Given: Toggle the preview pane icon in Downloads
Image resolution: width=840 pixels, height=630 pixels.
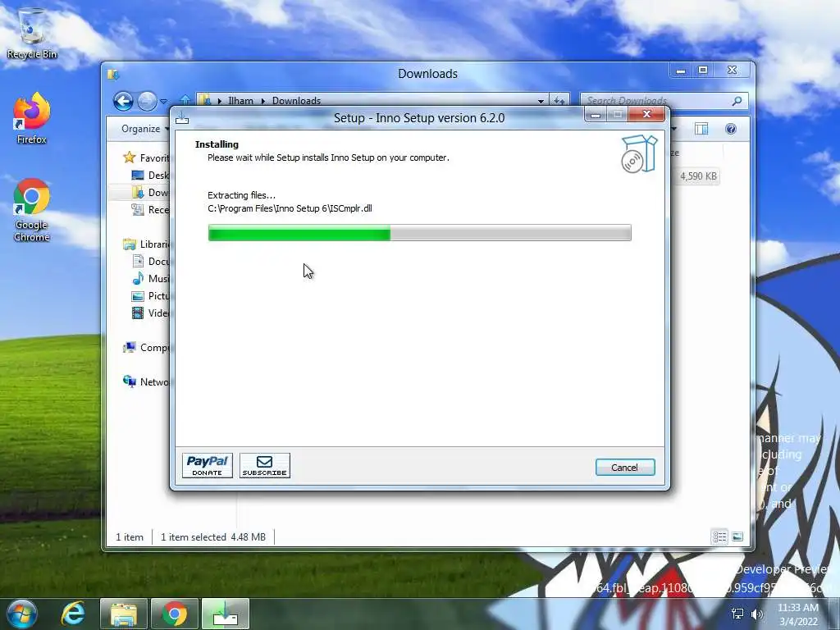Looking at the screenshot, I should tap(701, 129).
